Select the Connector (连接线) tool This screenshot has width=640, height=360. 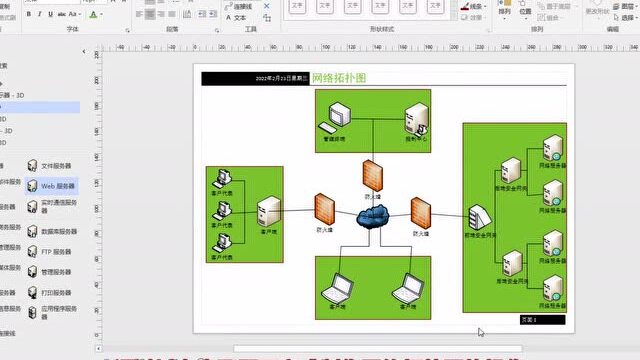pos(239,7)
